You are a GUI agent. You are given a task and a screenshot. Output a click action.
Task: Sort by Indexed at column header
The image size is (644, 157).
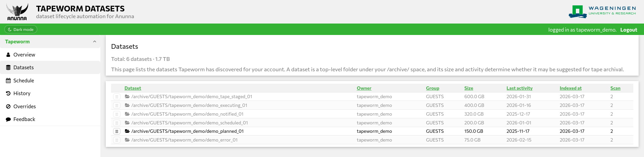coord(570,88)
